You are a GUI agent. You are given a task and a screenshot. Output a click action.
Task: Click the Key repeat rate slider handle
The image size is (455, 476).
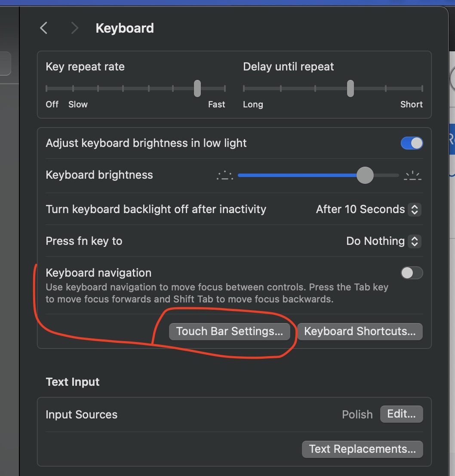[x=197, y=88]
